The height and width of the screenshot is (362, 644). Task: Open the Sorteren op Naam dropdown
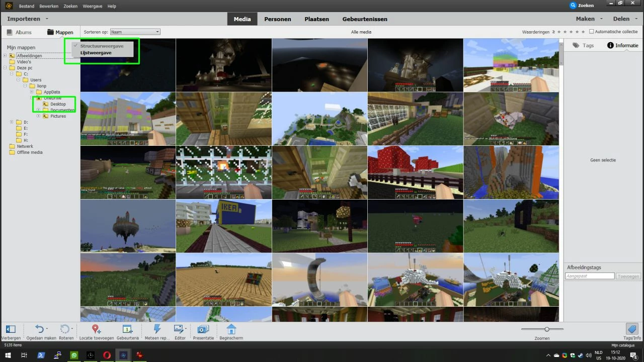135,32
